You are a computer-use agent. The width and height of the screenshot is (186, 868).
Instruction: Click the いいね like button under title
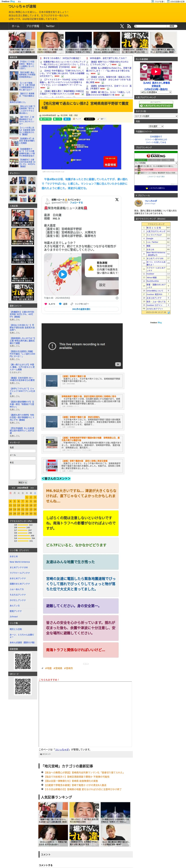[57, 119]
